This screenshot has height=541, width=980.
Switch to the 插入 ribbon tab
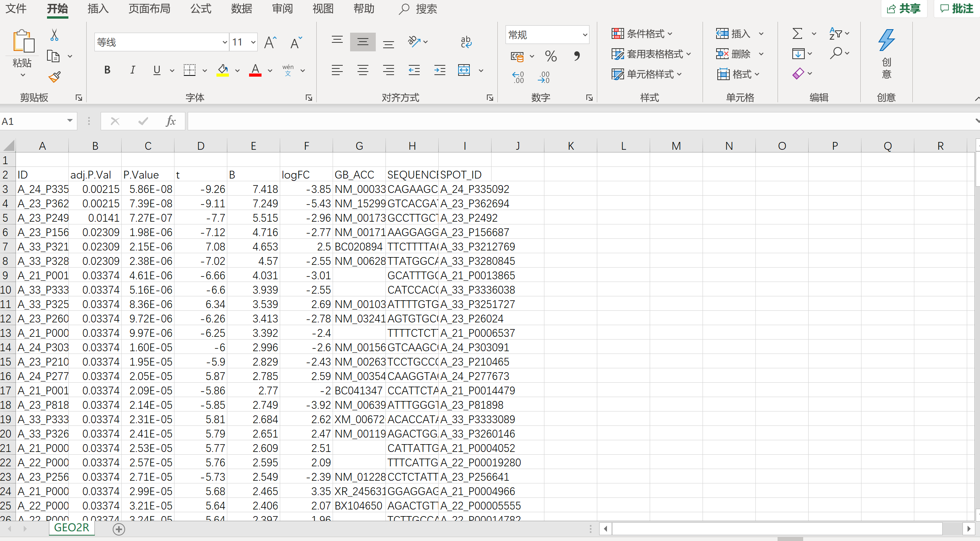coord(98,9)
